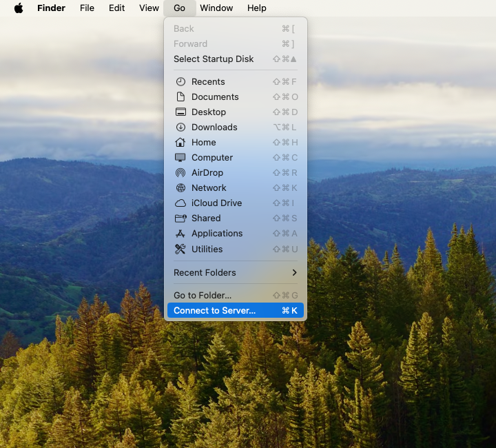Open the View menu
This screenshot has height=448, width=496.
click(x=149, y=8)
